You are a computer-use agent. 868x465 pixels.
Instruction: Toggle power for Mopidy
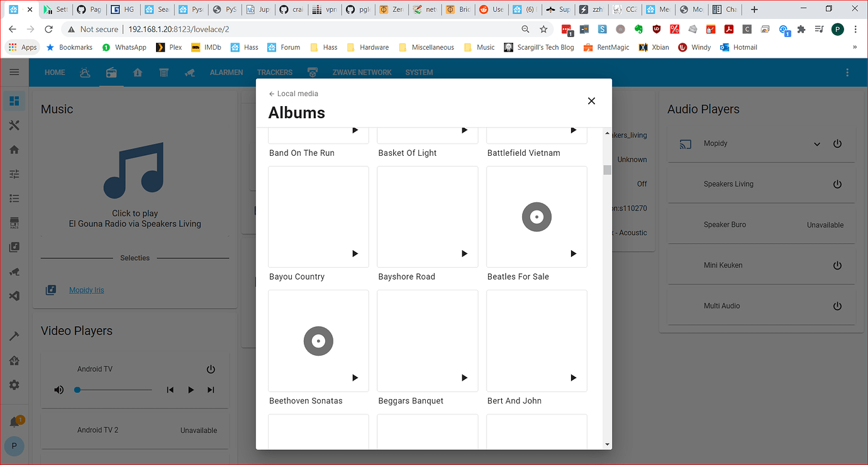[837, 143]
